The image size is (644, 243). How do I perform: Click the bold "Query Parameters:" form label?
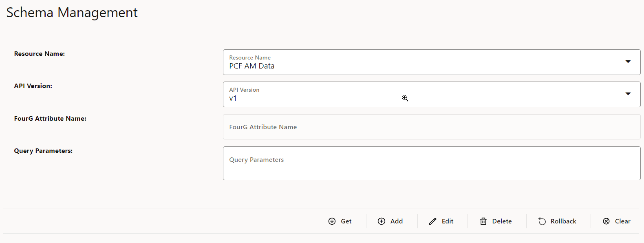pos(43,151)
